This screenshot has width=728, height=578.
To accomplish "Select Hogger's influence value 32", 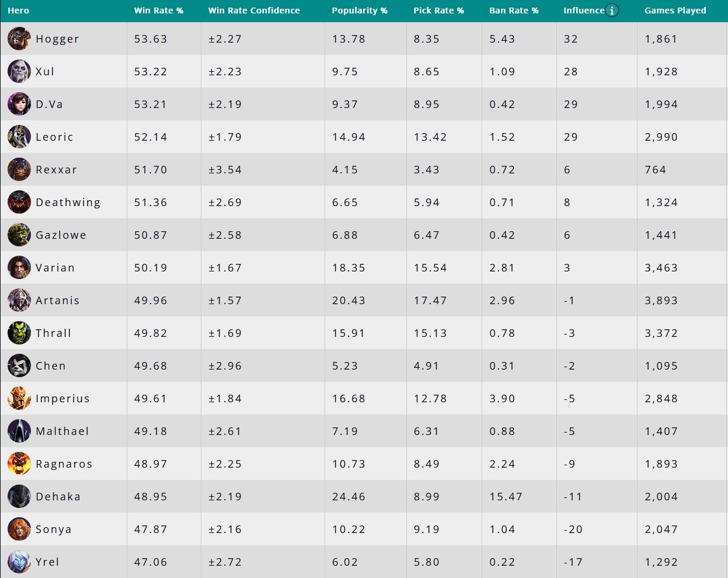I will pos(571,39).
